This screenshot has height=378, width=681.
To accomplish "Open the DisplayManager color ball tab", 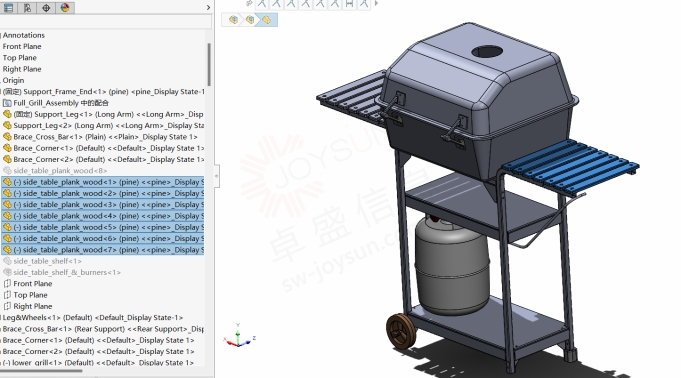I will click(x=65, y=8).
